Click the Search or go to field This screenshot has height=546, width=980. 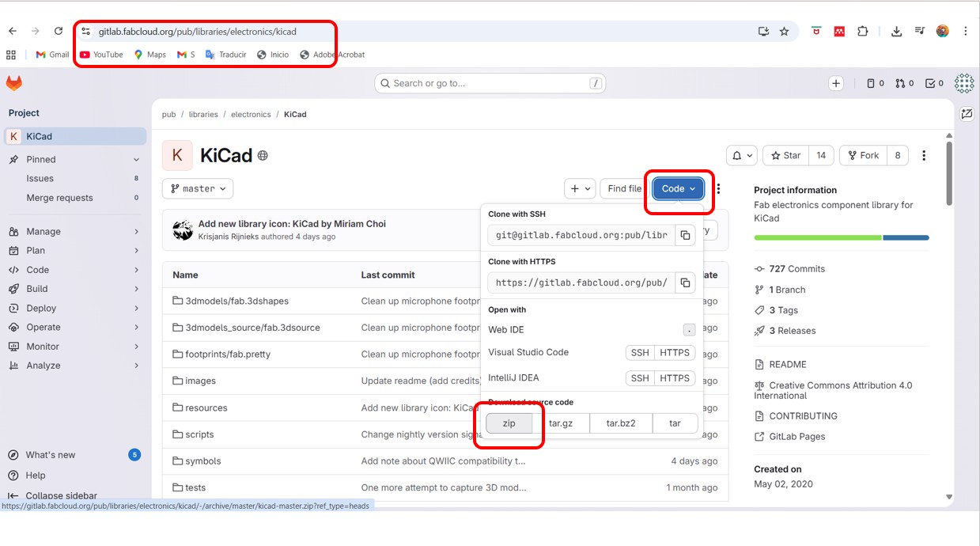[x=490, y=83]
